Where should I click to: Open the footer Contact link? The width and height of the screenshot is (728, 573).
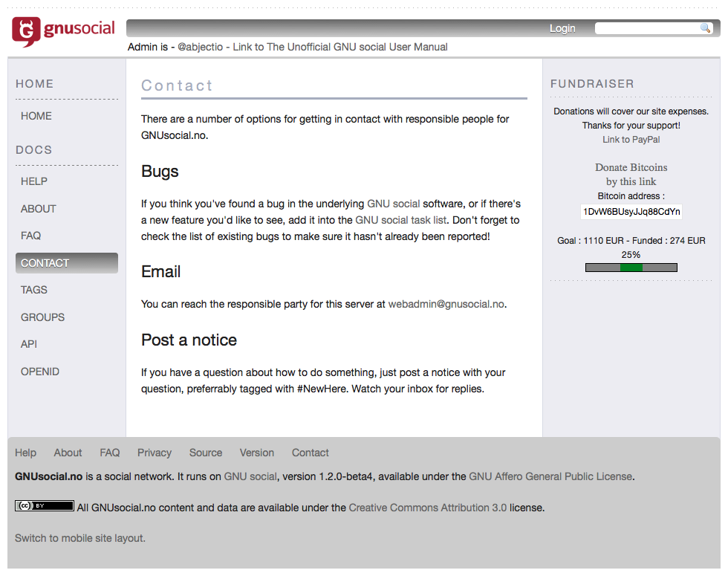pyautogui.click(x=311, y=453)
